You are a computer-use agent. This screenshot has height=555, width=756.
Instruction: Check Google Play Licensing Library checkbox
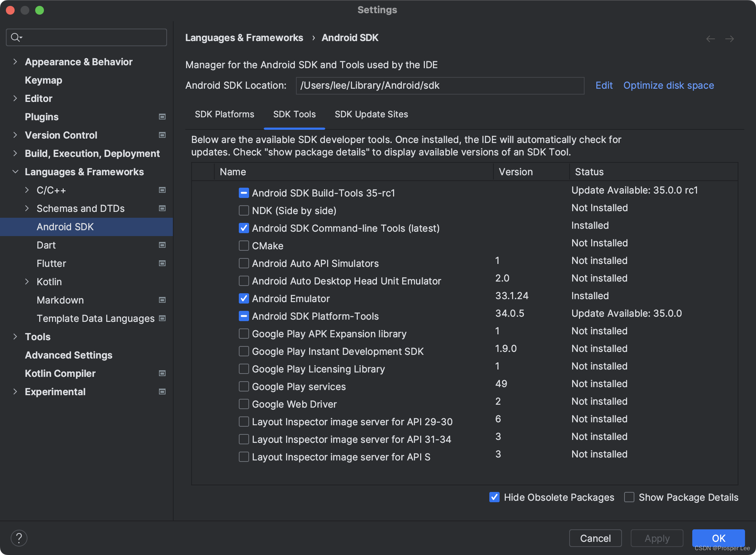pos(244,369)
